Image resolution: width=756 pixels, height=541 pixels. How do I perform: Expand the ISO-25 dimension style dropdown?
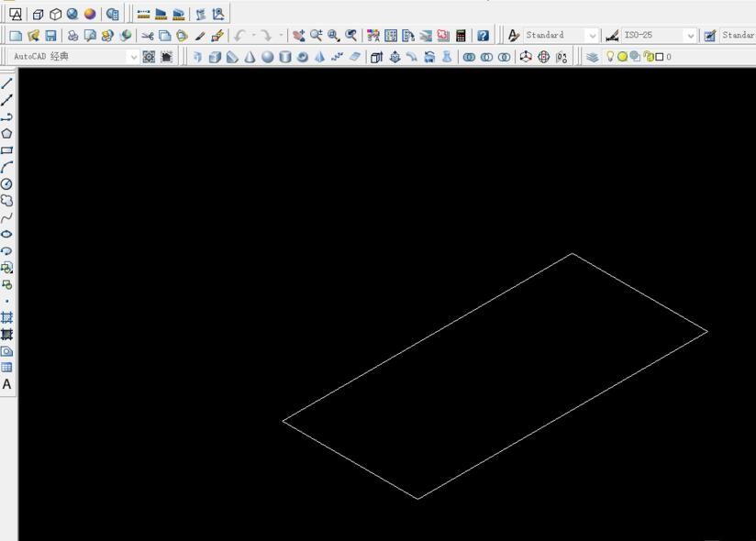point(690,36)
